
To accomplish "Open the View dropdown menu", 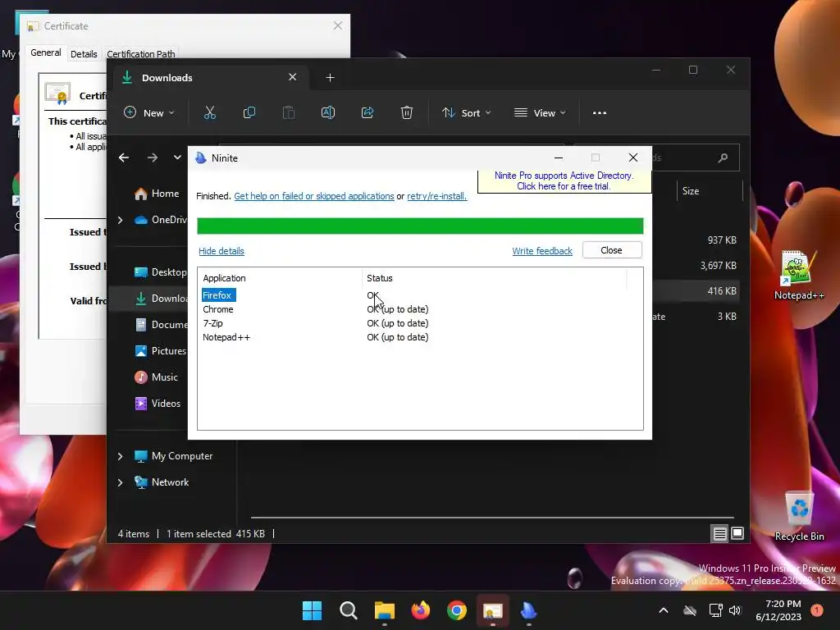I will click(x=541, y=112).
